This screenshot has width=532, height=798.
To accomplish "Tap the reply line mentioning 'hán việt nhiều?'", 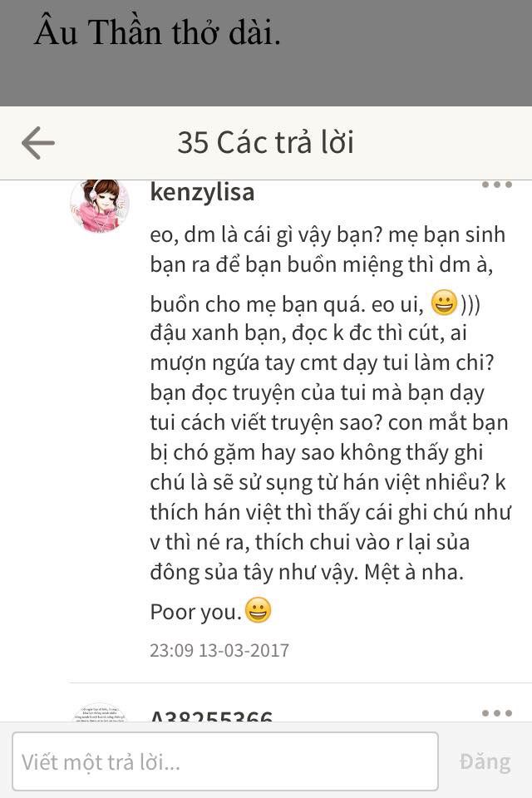I will click(x=328, y=482).
